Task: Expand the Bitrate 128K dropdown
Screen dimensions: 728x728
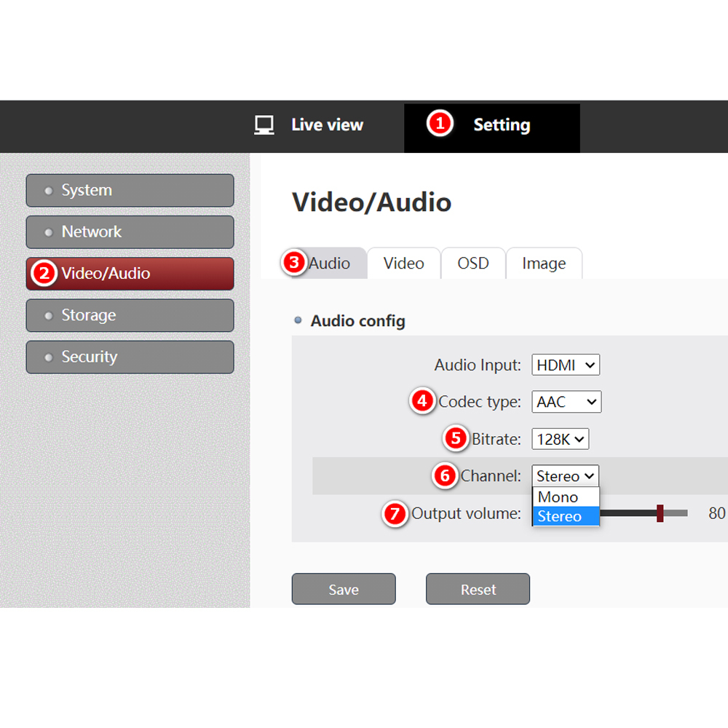Action: [x=560, y=439]
